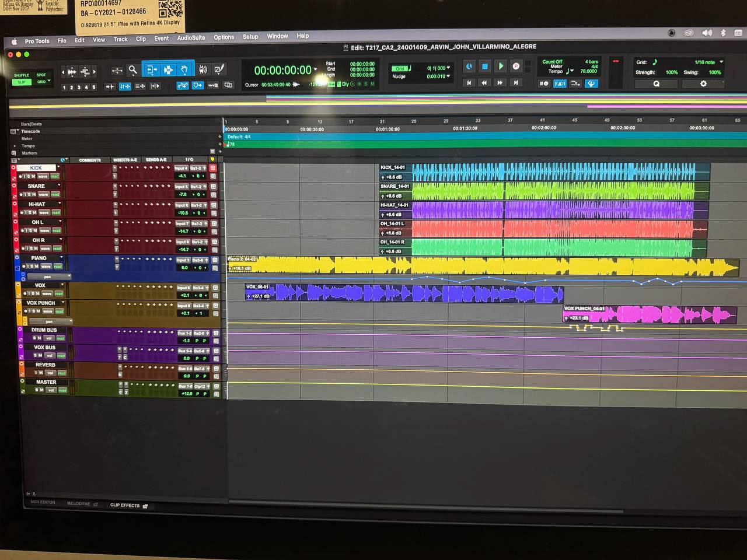The width and height of the screenshot is (747, 560).
Task: Click the KICK track volume value field
Action: 183,176
